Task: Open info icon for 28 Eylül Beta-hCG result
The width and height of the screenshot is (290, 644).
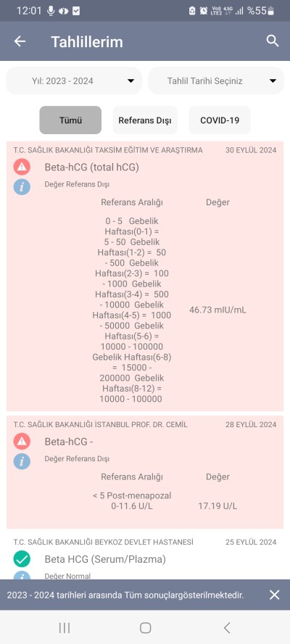Action: [x=22, y=461]
